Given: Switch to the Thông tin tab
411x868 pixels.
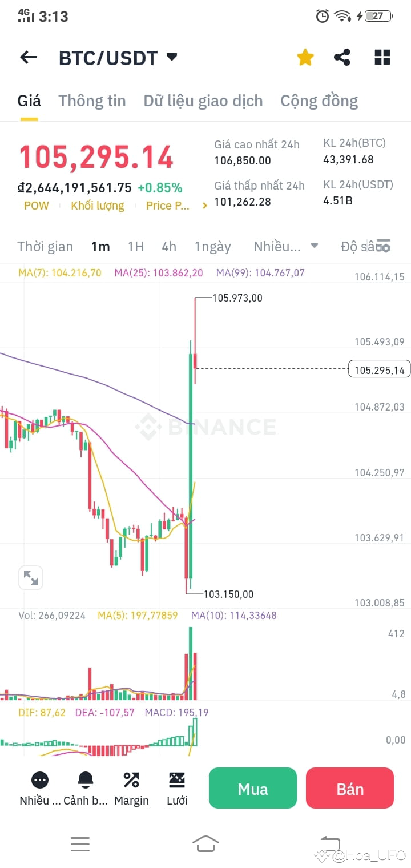Looking at the screenshot, I should (92, 101).
